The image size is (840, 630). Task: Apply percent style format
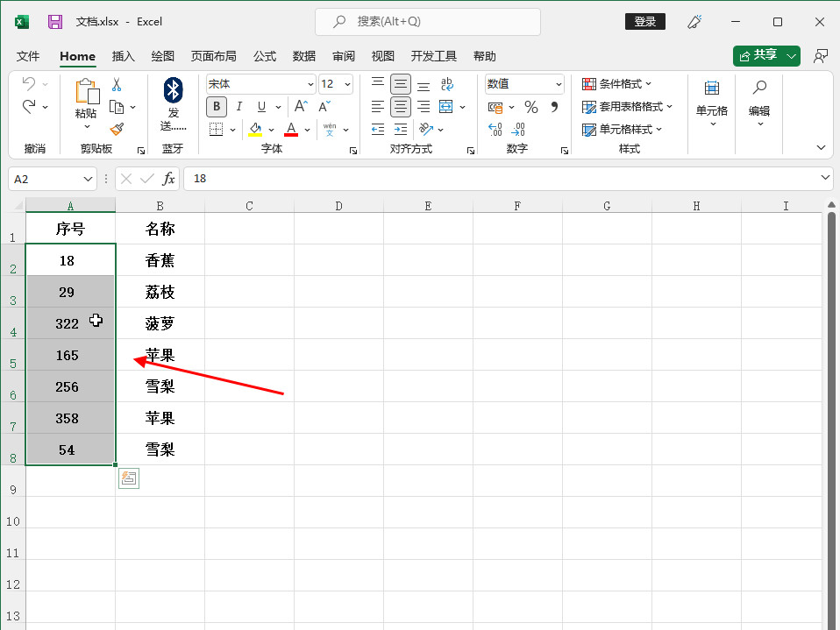[x=530, y=107]
